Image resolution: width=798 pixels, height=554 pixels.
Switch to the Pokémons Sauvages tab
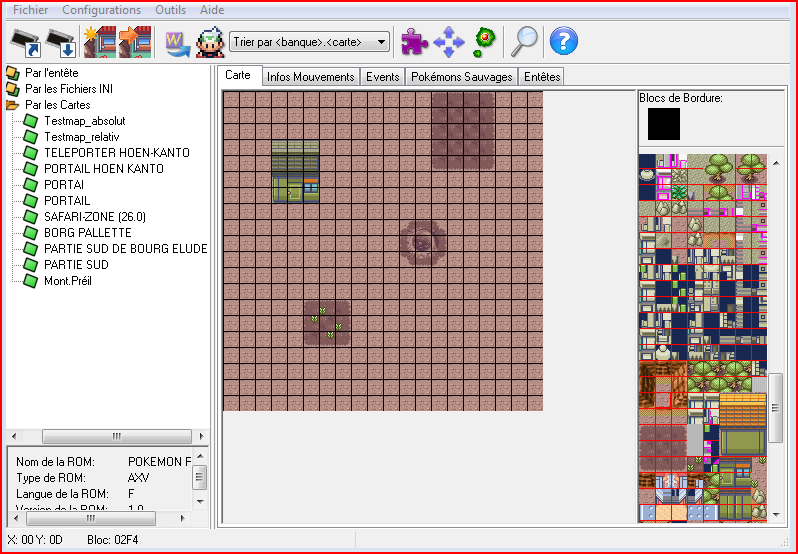tap(462, 77)
